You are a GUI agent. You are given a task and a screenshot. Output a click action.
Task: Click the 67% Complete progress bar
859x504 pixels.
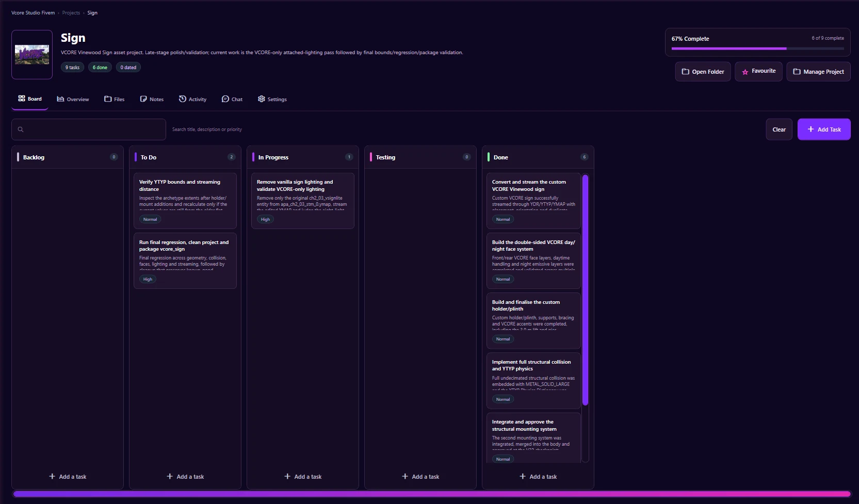(x=758, y=48)
